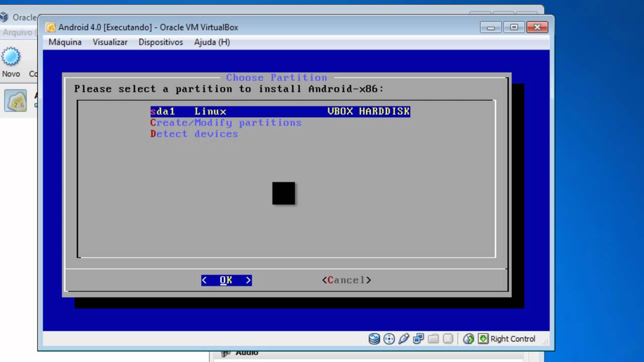Open the Máquina menu
This screenshot has width=644, height=362.
65,42
